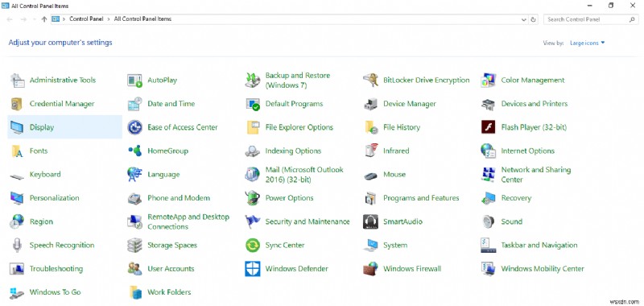Open the Devices and Printers icon
This screenshot has width=644, height=306.
(489, 104)
